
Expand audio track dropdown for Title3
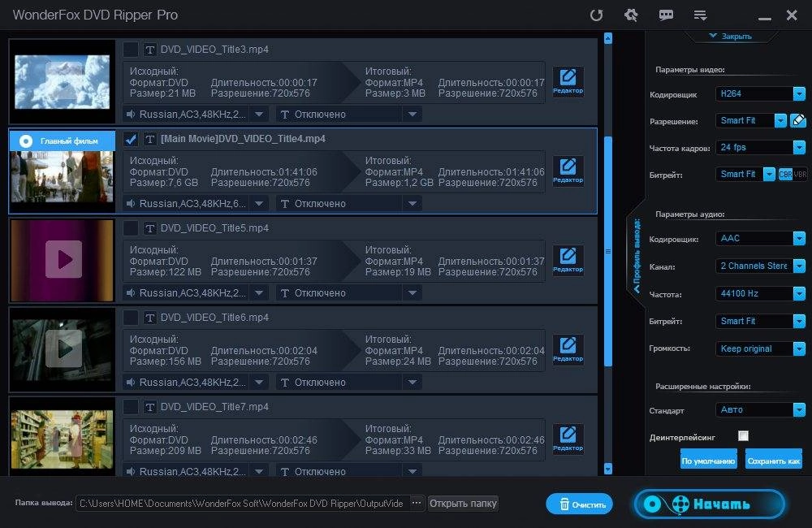(259, 114)
